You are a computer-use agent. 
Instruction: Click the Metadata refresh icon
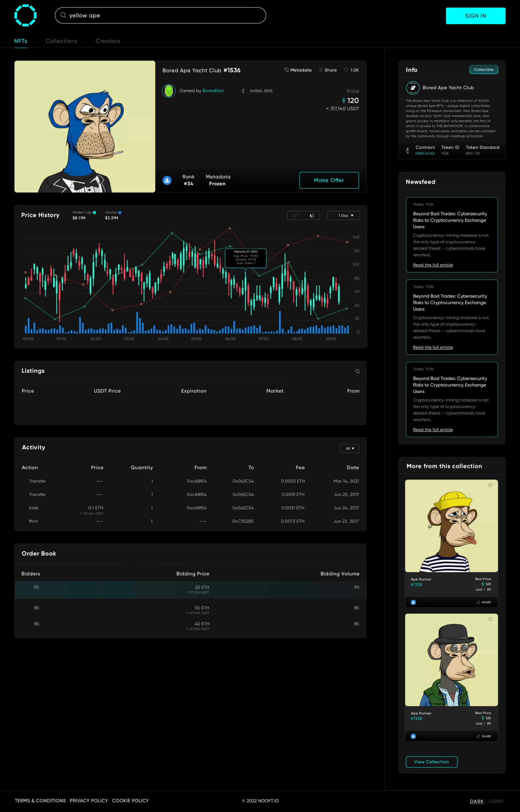(x=286, y=70)
